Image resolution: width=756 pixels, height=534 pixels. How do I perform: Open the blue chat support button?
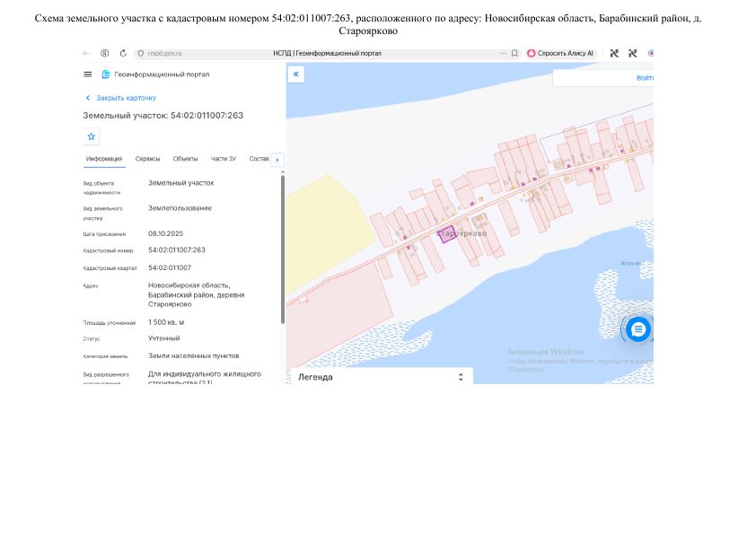[x=637, y=329]
